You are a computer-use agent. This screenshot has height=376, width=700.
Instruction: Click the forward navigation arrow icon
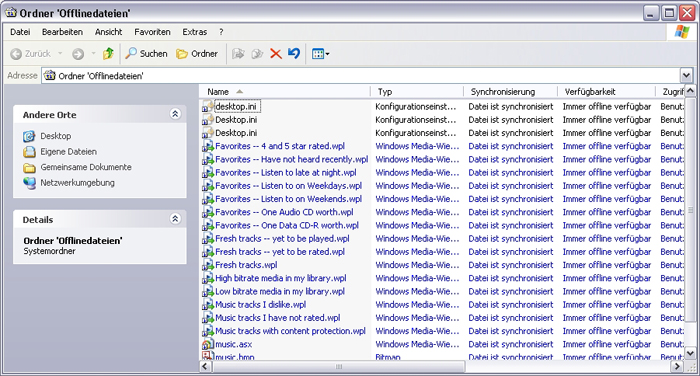pos(78,54)
